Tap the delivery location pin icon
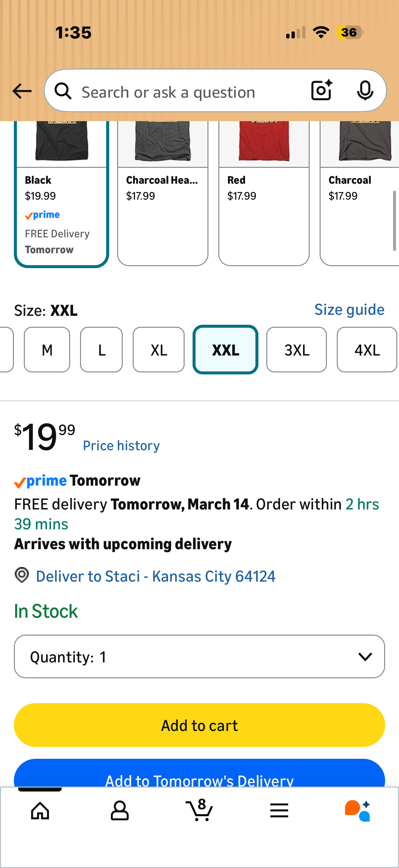The width and height of the screenshot is (399, 868). pos(22,575)
